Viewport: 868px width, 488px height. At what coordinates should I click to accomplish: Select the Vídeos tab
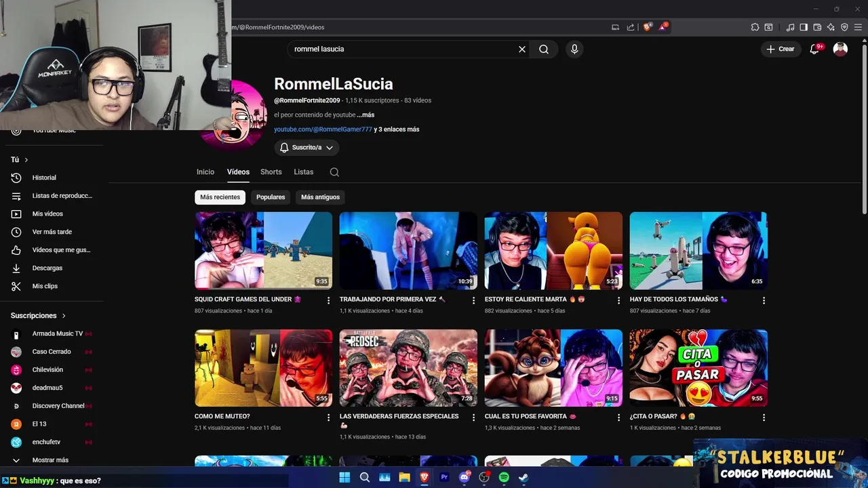(238, 172)
